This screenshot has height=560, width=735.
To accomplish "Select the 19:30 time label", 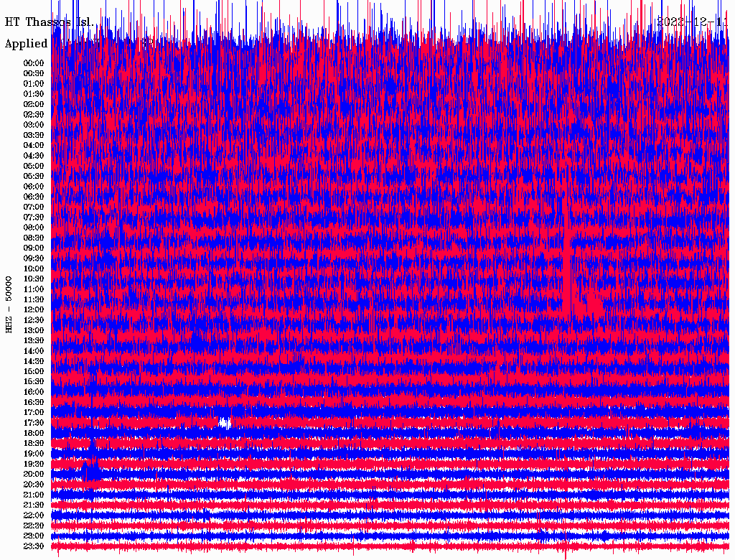I will click(x=34, y=464).
